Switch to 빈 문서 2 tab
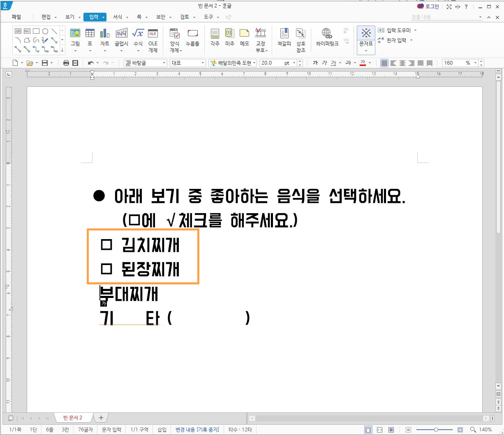This screenshot has height=435, width=504. tap(73, 418)
